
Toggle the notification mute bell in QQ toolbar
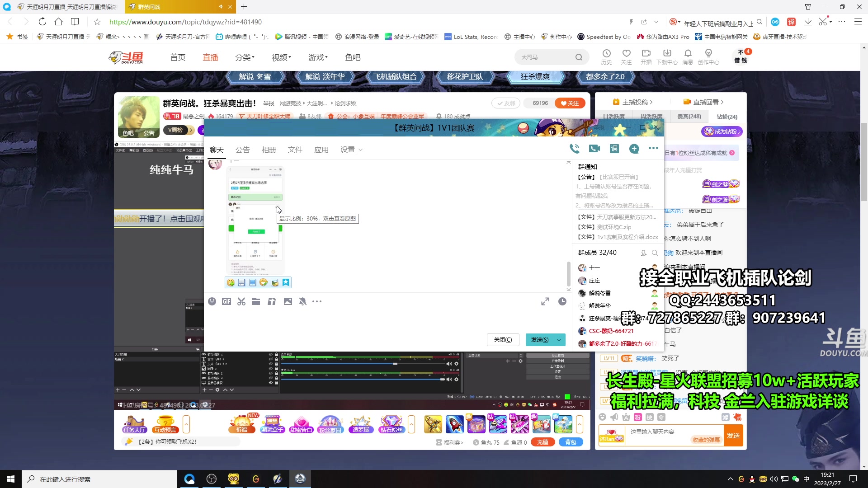303,301
